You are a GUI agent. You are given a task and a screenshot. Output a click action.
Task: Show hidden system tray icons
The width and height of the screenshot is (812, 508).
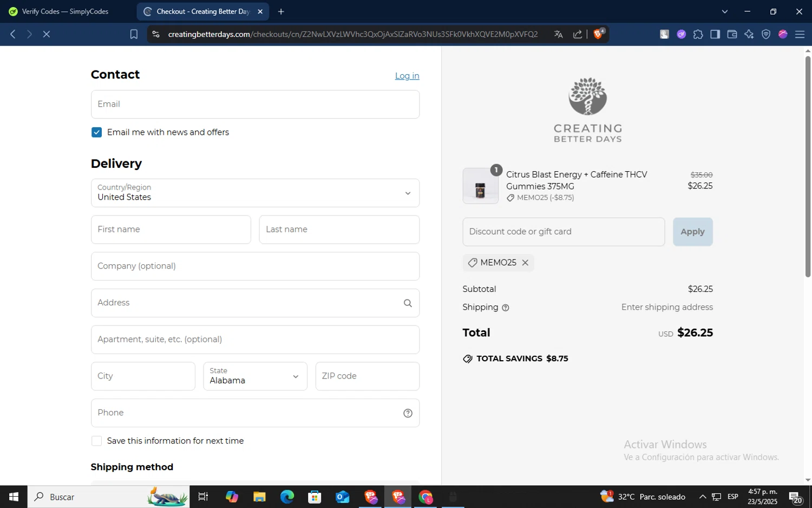(702, 497)
